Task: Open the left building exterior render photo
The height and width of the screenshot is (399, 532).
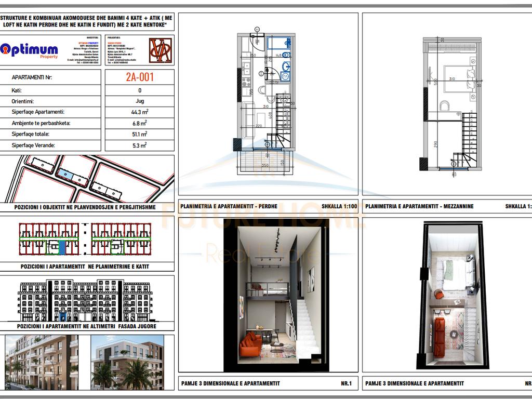Action: [x=42, y=362]
